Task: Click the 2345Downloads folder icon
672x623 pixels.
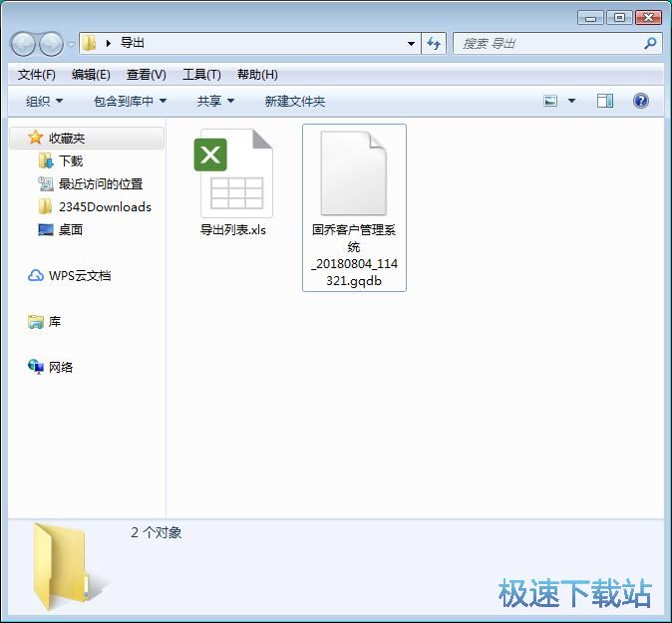Action: coord(46,206)
